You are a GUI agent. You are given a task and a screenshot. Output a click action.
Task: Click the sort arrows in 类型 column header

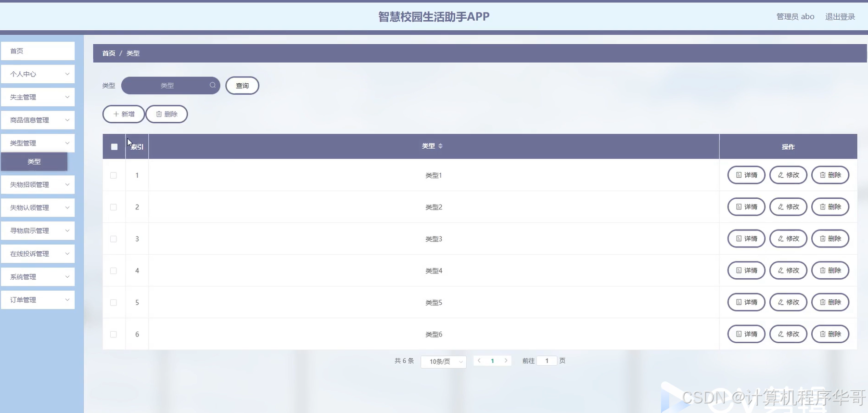[440, 146]
